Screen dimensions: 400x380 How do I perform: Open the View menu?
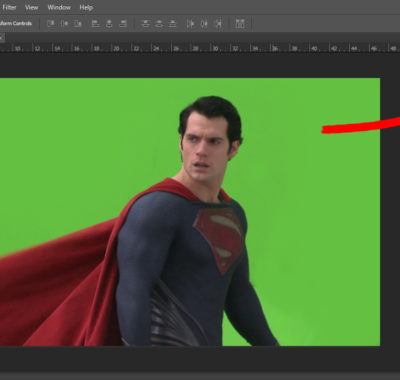coord(31,7)
